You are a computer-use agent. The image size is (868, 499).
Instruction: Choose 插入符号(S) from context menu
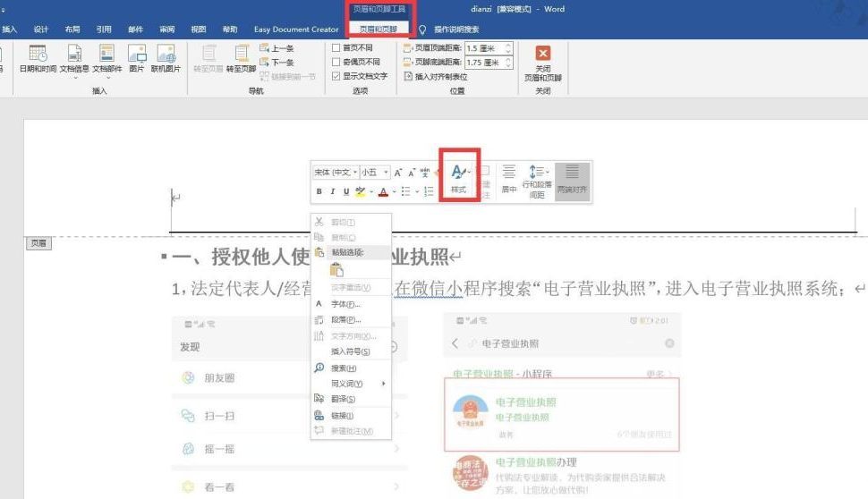tap(351, 351)
